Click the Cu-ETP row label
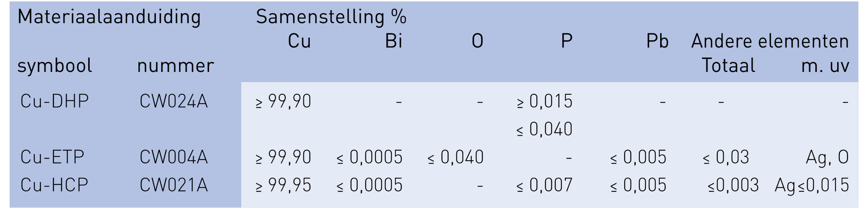 click(x=52, y=157)
